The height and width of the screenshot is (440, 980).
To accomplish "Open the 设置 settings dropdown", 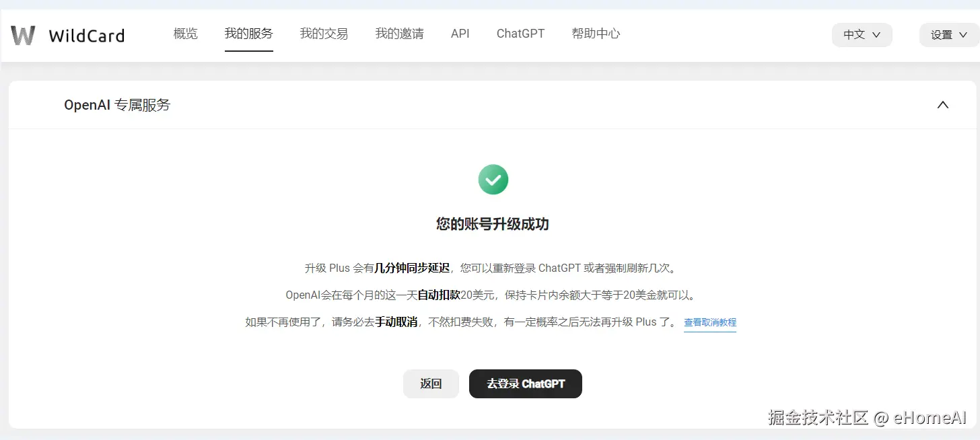I will 950,35.
